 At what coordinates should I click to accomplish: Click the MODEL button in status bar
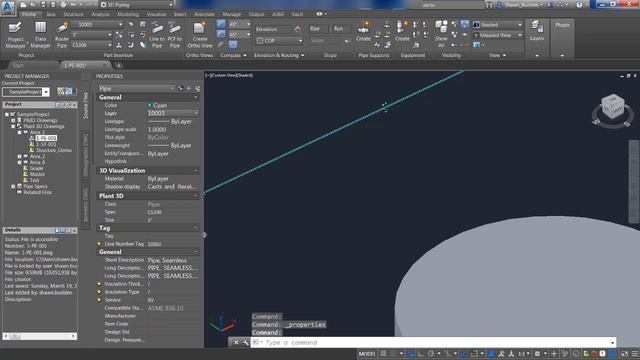[367, 353]
